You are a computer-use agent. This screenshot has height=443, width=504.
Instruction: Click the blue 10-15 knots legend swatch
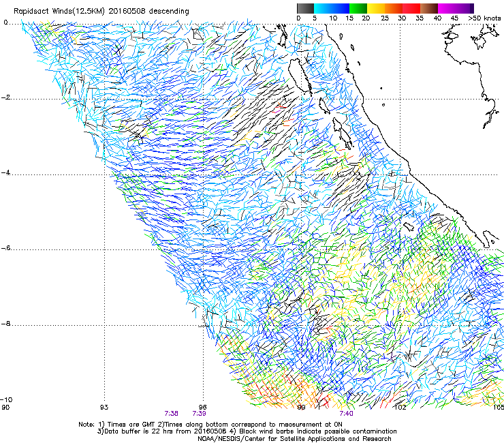(x=341, y=8)
